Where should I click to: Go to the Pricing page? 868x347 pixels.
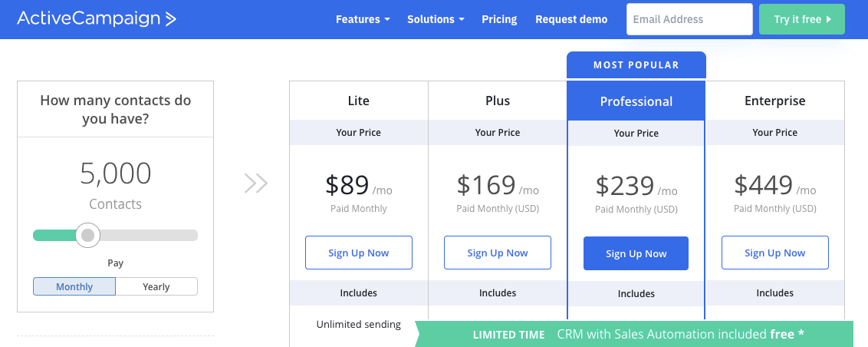[499, 19]
